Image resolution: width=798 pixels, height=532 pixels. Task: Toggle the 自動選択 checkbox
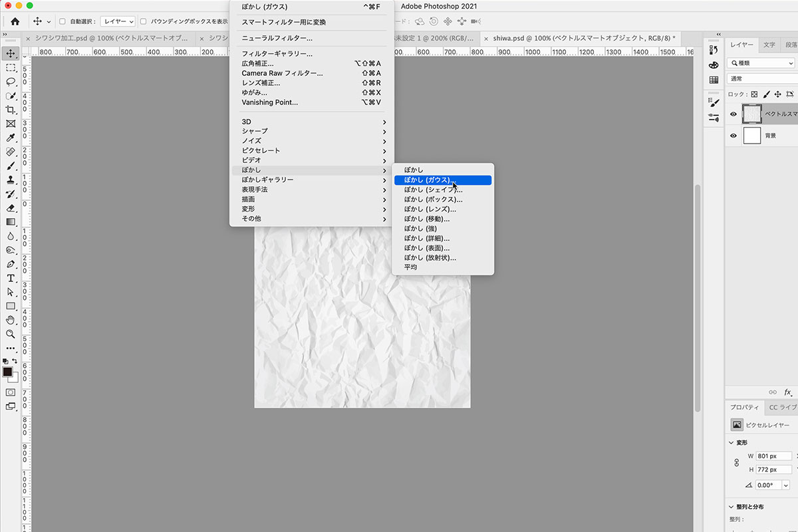(63, 21)
